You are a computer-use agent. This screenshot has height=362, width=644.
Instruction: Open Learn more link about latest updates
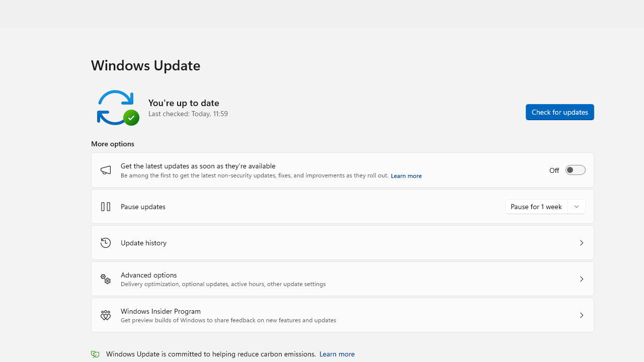coord(406,176)
